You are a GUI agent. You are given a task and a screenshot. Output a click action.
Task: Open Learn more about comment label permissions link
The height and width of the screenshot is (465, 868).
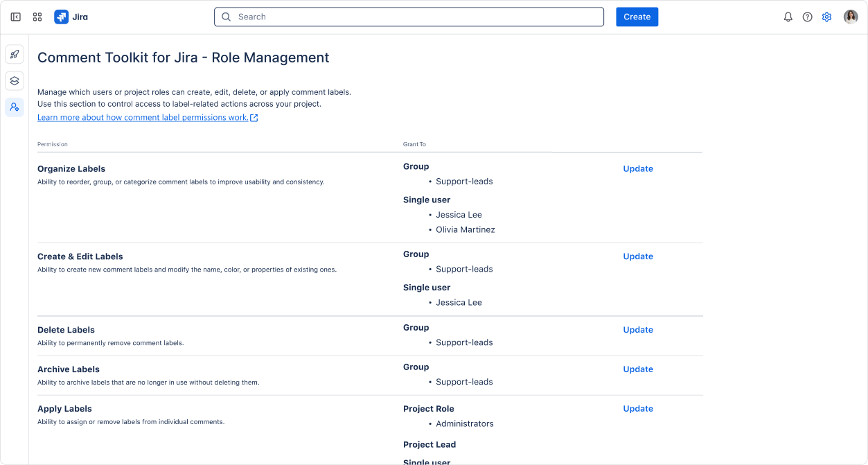(x=143, y=118)
